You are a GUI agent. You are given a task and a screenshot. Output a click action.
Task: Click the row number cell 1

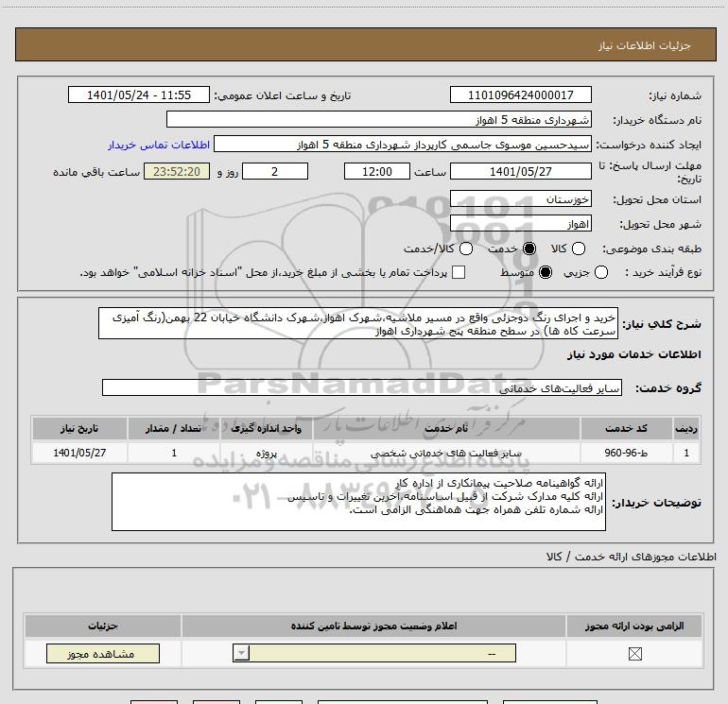[686, 453]
